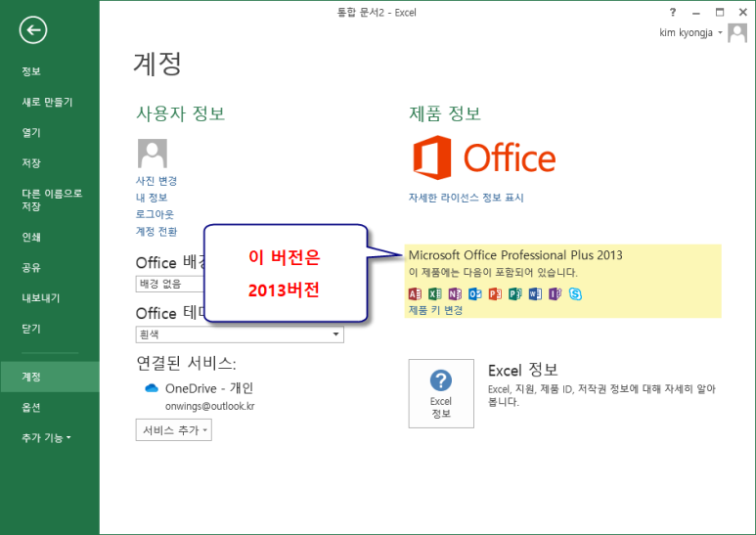
Task: Click the OneDrive cloud icon
Action: [x=152, y=388]
